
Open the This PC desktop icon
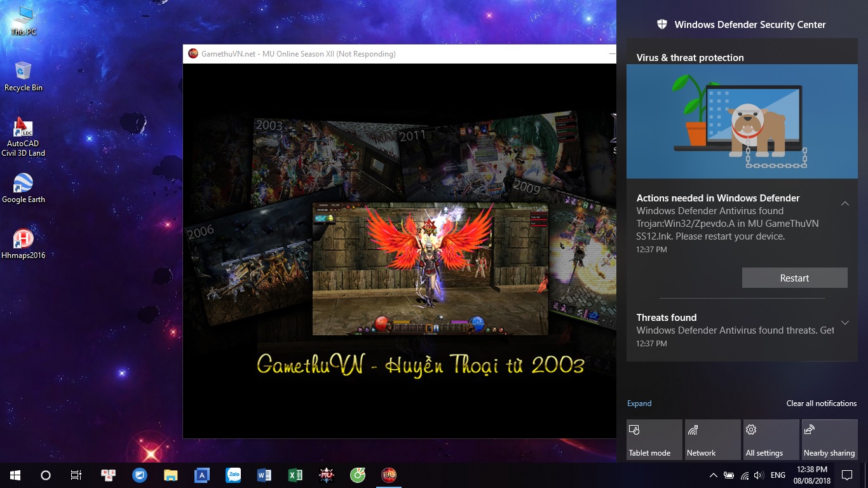24,20
